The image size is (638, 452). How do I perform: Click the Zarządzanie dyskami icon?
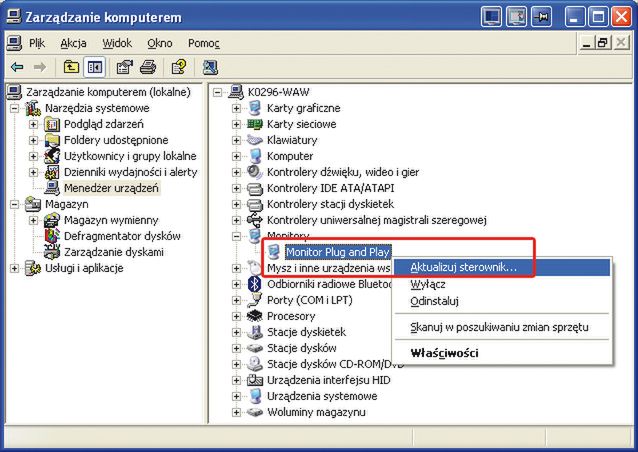52,252
